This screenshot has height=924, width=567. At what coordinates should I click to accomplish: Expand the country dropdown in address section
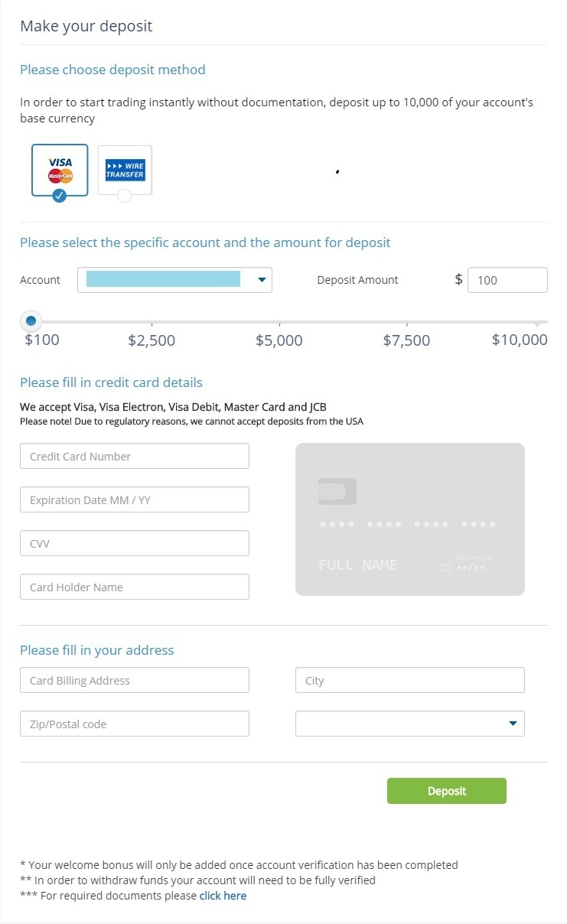[x=409, y=724]
